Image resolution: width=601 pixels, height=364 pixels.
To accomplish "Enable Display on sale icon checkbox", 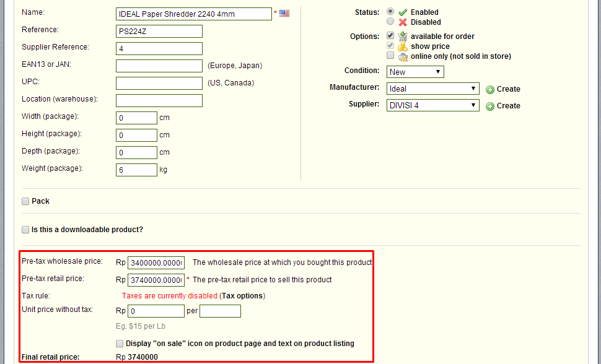I will tap(120, 344).
